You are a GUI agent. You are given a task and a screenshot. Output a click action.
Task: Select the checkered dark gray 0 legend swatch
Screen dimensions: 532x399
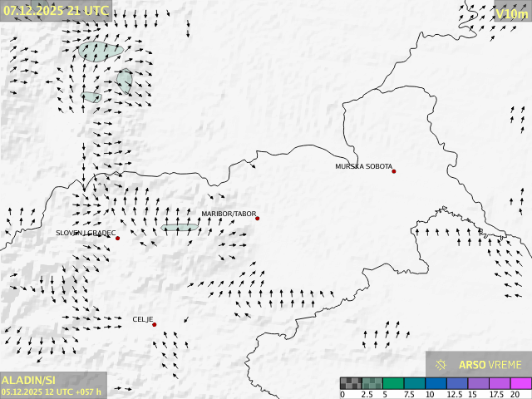[x=351, y=383]
